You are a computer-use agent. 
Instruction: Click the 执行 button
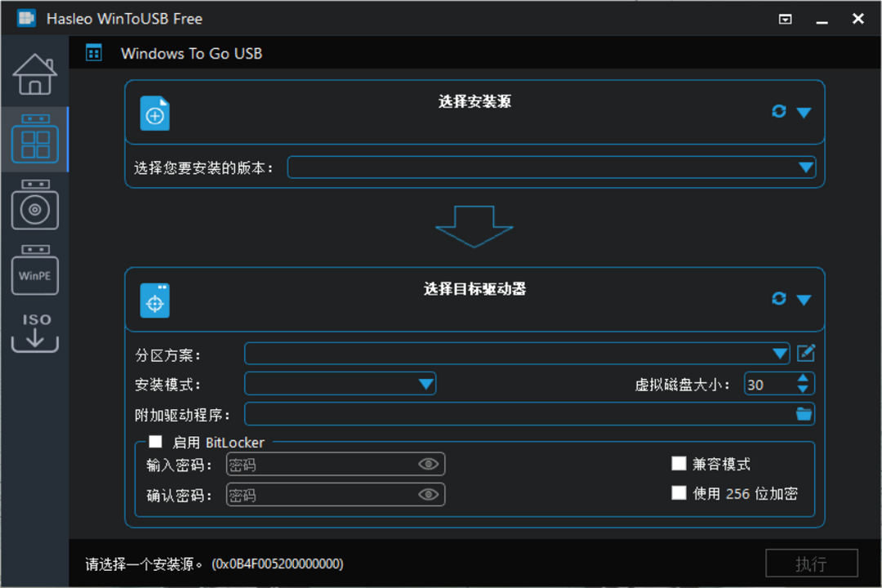[811, 563]
